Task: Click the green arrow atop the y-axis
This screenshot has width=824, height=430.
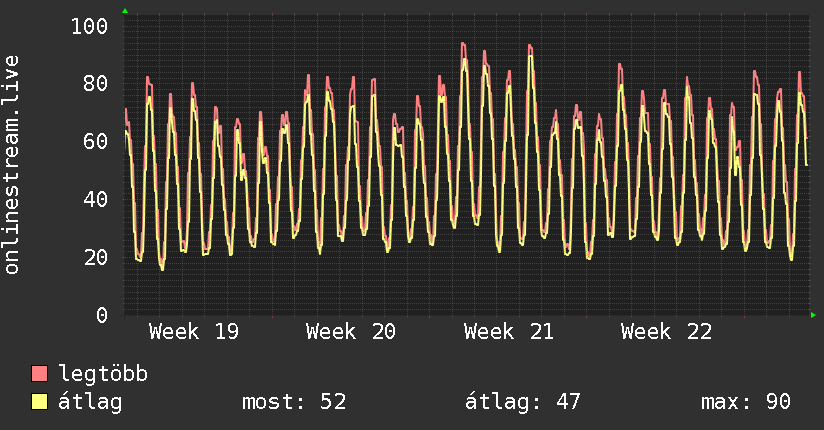Action: 125,11
